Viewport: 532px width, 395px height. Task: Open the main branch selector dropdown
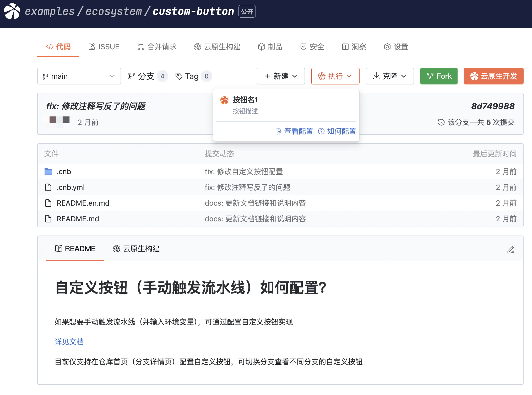[79, 76]
